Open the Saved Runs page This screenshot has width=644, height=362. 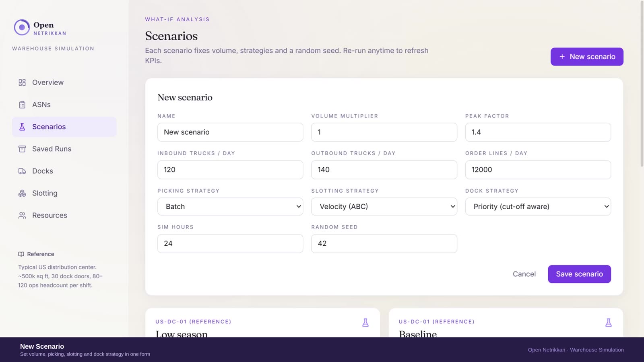coord(64,149)
